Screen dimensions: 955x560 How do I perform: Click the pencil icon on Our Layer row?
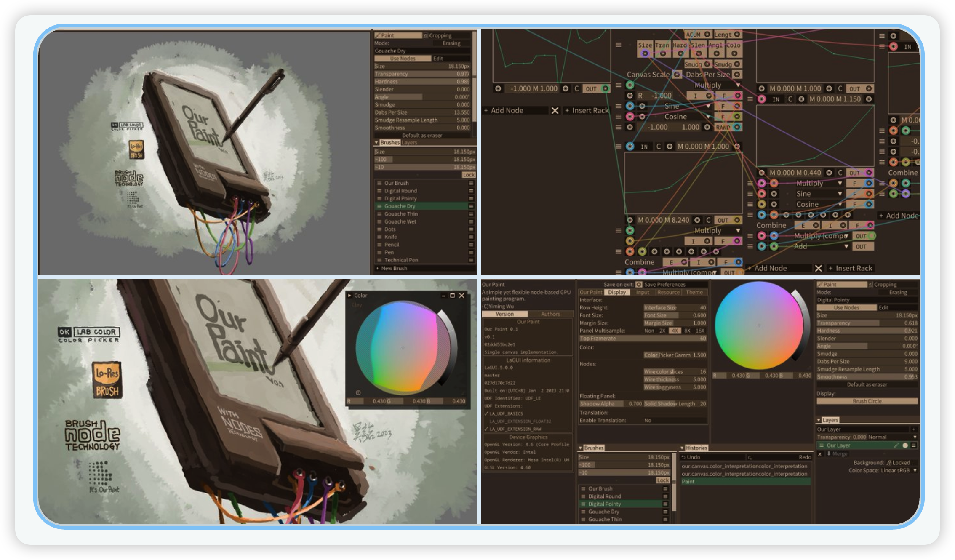pos(896,445)
